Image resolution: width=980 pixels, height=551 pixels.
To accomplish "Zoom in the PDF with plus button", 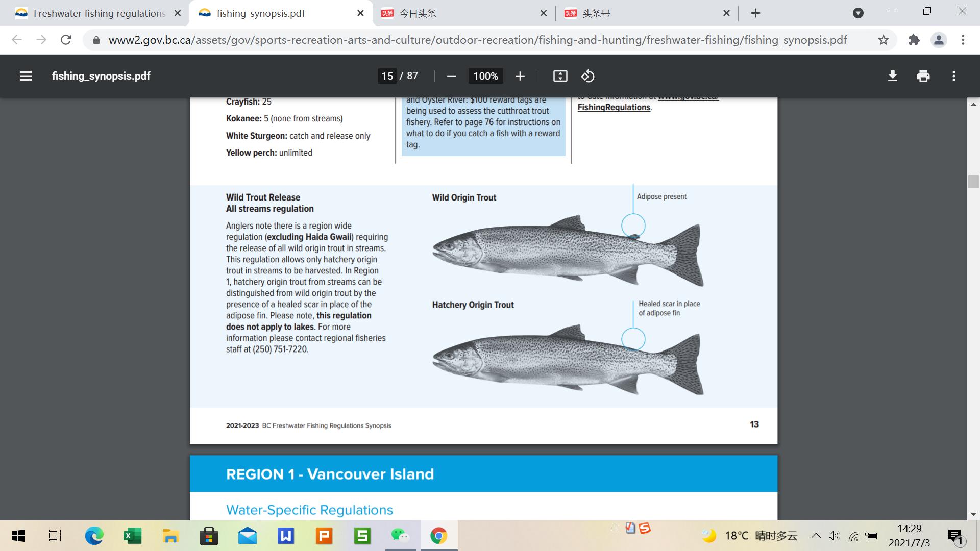I will [x=520, y=76].
